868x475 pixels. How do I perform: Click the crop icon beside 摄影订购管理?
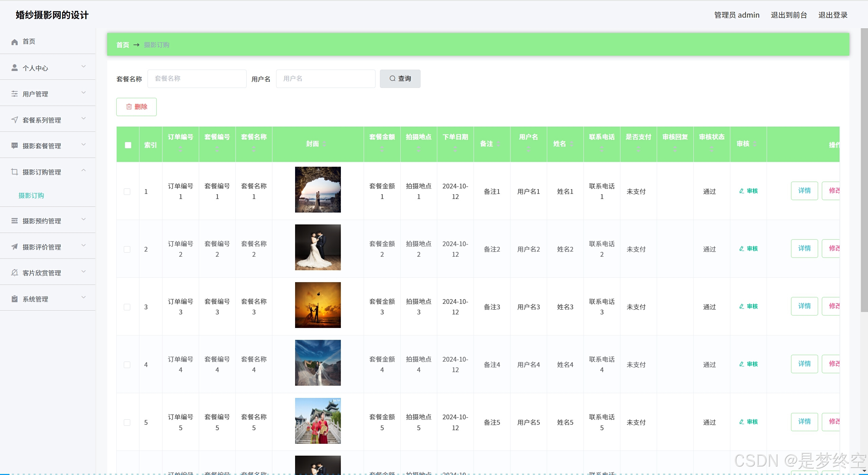(x=14, y=172)
